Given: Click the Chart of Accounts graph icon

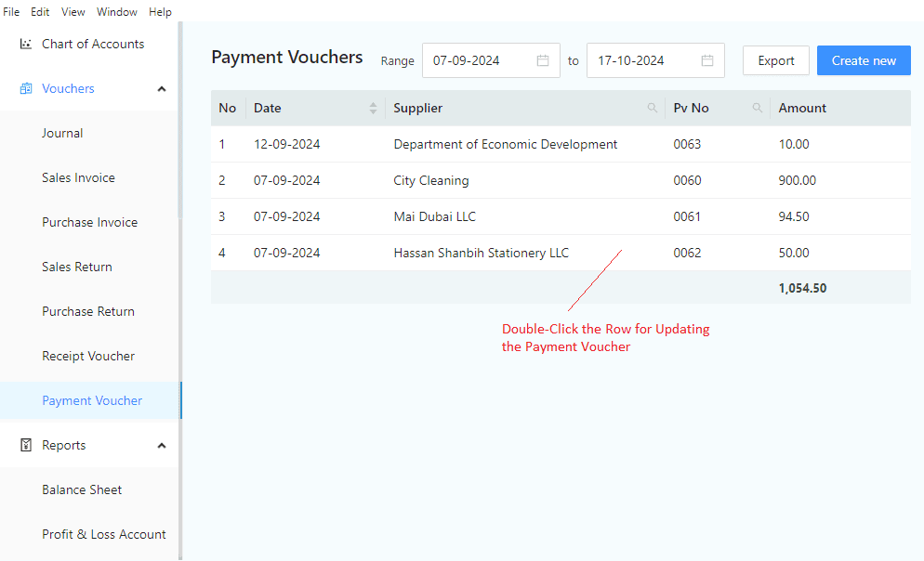Looking at the screenshot, I should point(25,44).
